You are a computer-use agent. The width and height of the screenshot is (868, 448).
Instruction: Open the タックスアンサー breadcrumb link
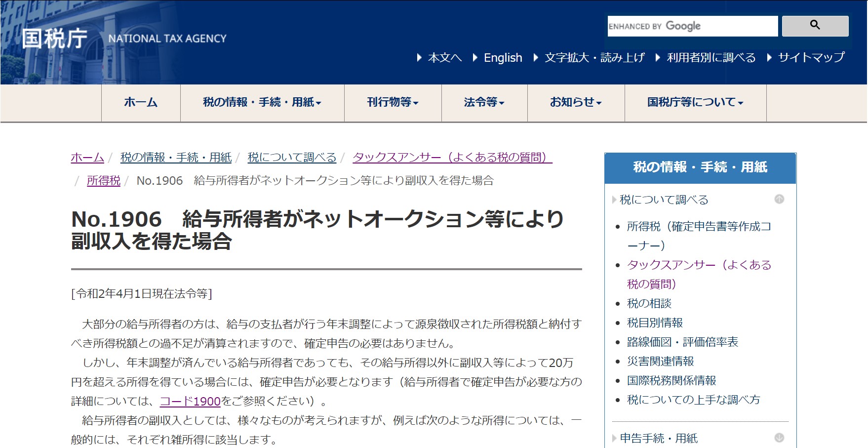(452, 158)
